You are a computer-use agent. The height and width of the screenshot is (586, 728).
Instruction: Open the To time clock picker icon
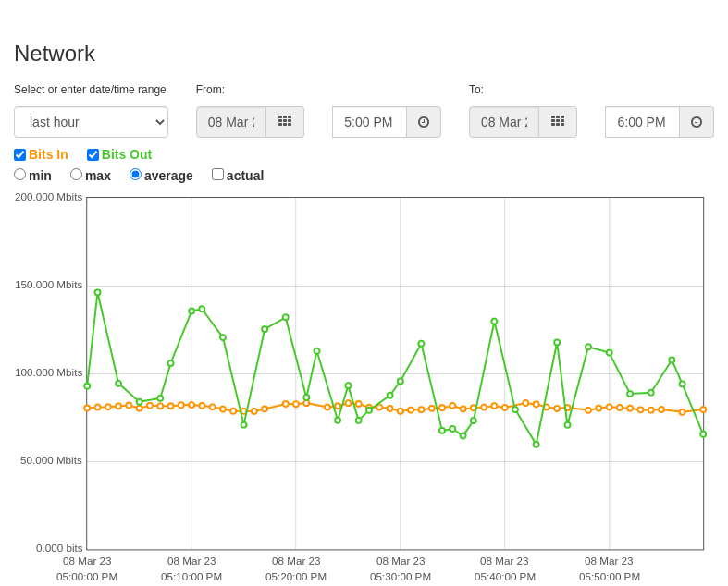pyautogui.click(x=697, y=122)
